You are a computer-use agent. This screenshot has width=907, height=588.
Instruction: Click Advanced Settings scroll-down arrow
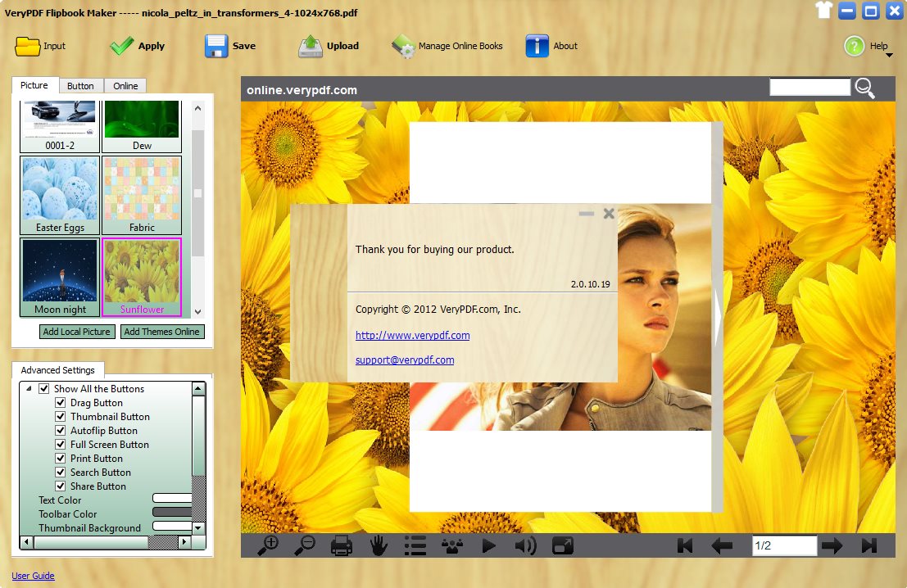click(198, 527)
